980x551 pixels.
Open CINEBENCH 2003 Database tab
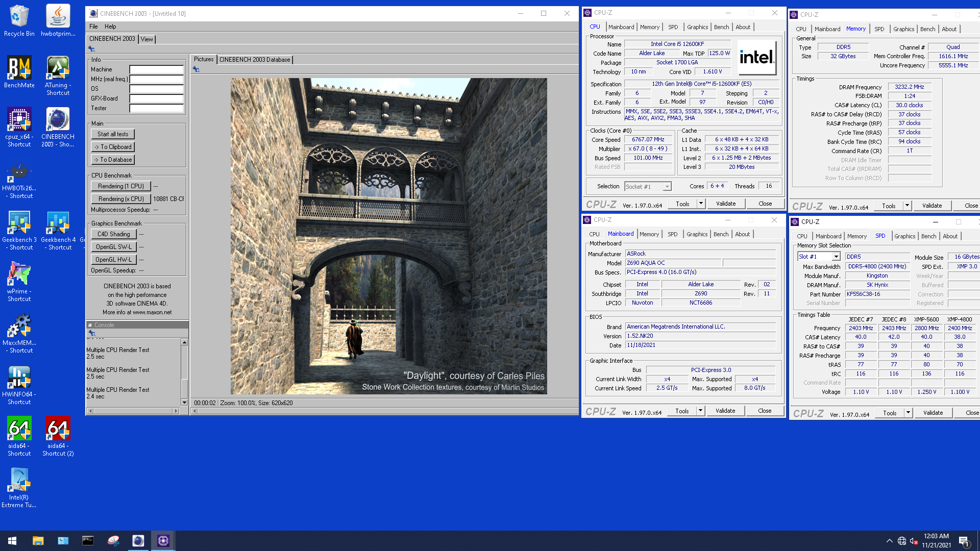coord(255,60)
